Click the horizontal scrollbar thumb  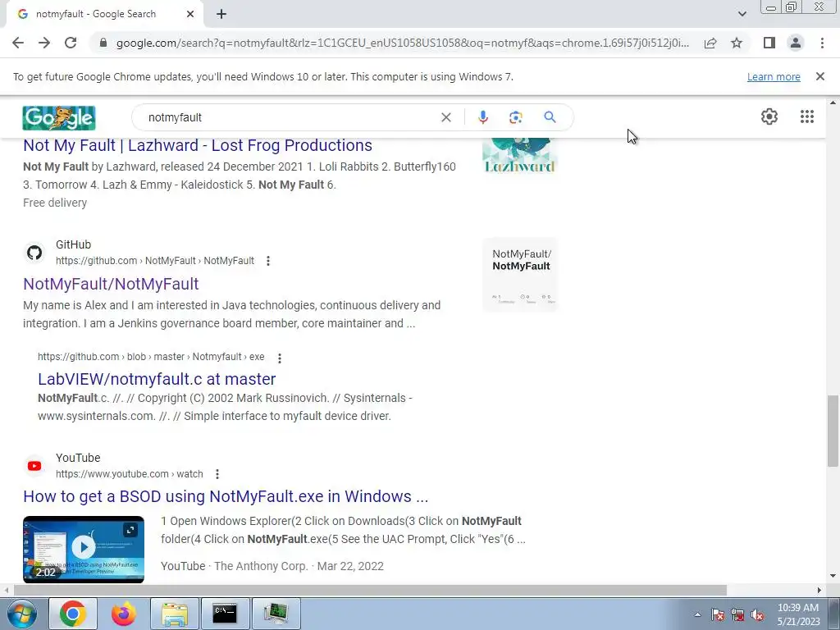click(370, 590)
